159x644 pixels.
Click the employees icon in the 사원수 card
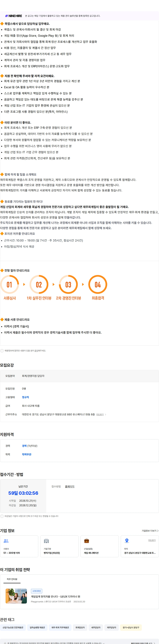6,541
